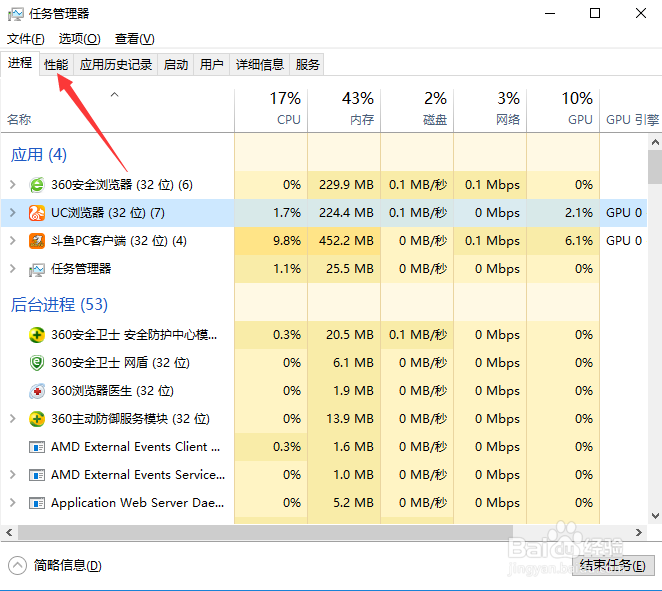Screen dimensions: 662x591
Task: Open the 选项(O) menu
Action: (79, 39)
